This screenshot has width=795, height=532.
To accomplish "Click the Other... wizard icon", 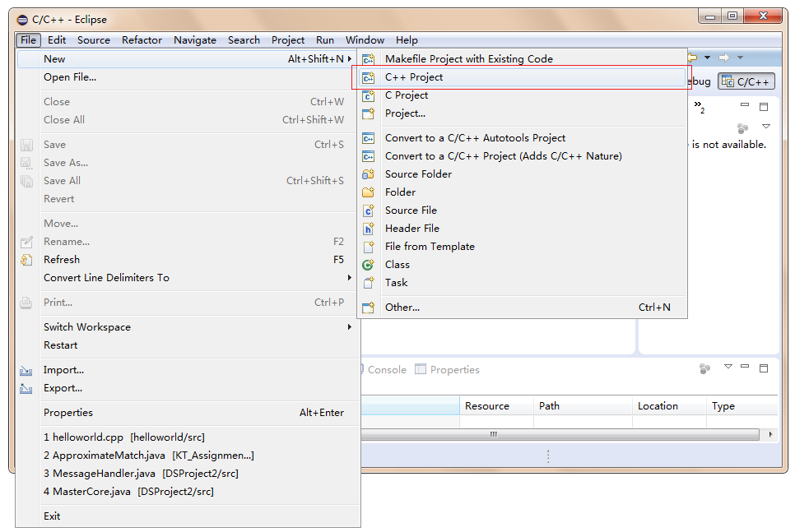I will tap(369, 308).
